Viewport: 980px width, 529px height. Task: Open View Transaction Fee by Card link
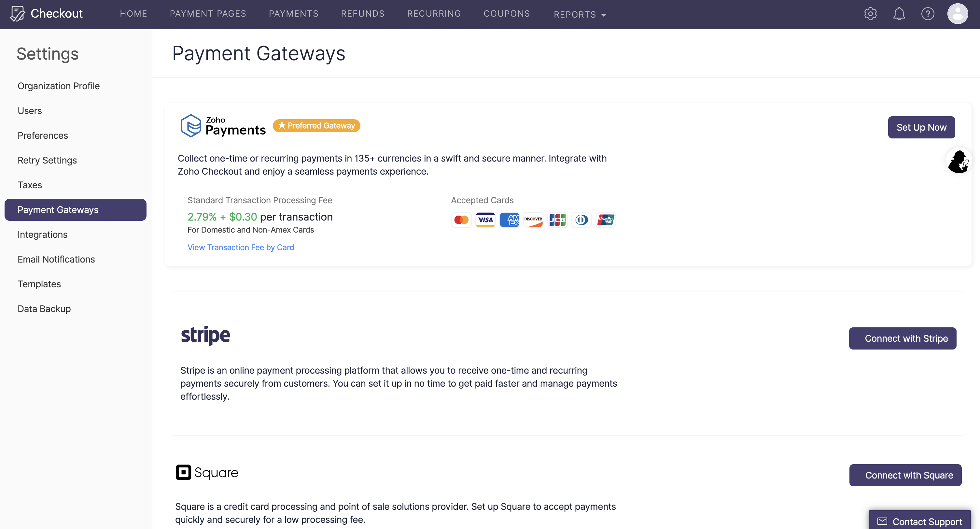(x=240, y=247)
